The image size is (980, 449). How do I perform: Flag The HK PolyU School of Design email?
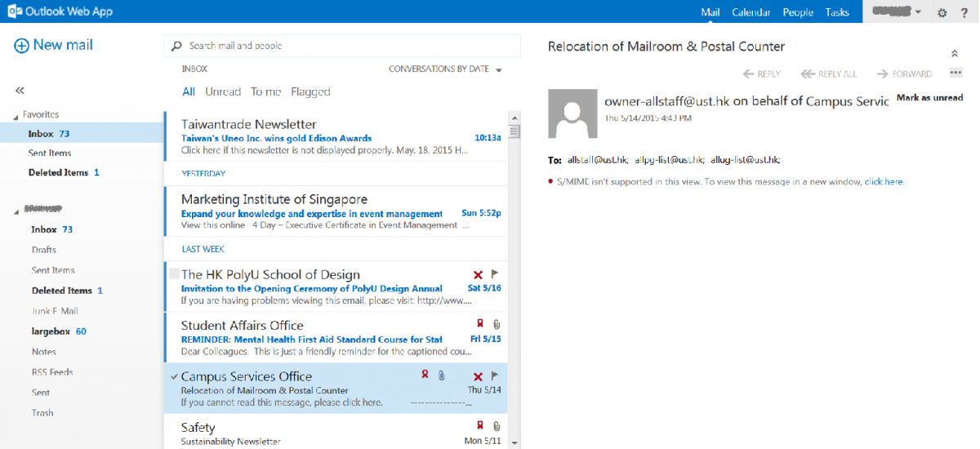pos(495,274)
